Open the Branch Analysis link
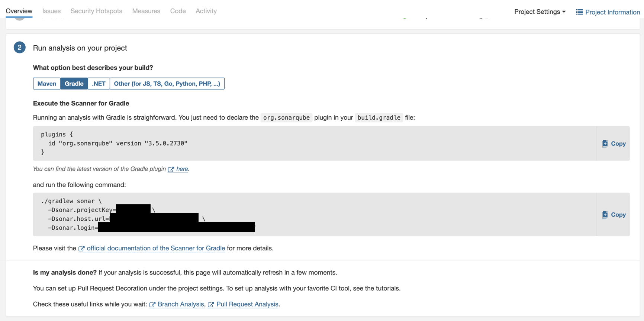This screenshot has height=321, width=644. coord(181,304)
